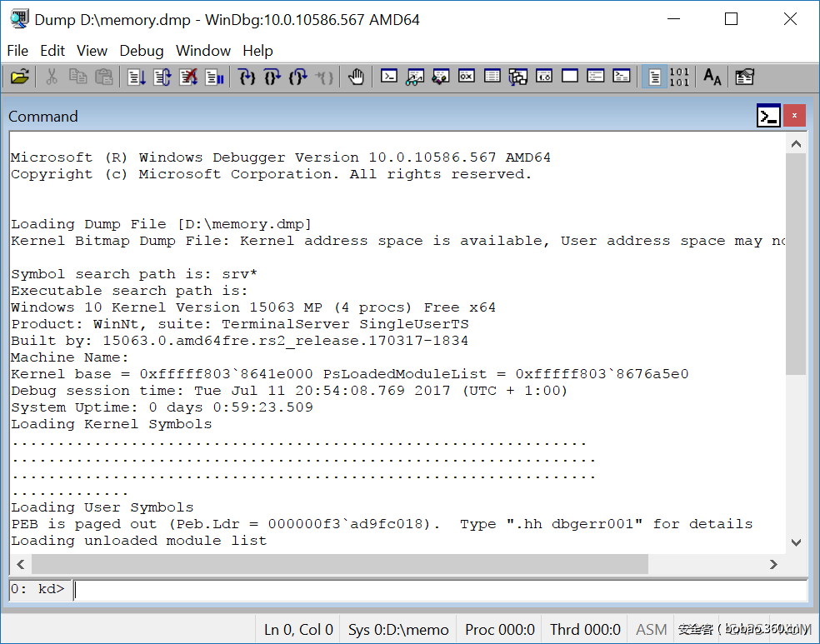Click the Command pane prompt menu icon

[x=768, y=116]
